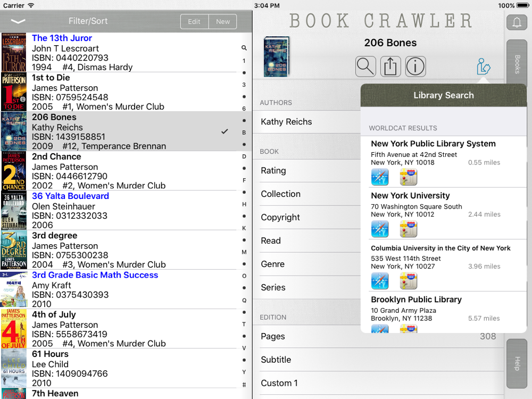Open the Collection field
This screenshot has width=532, height=399.
click(307, 194)
